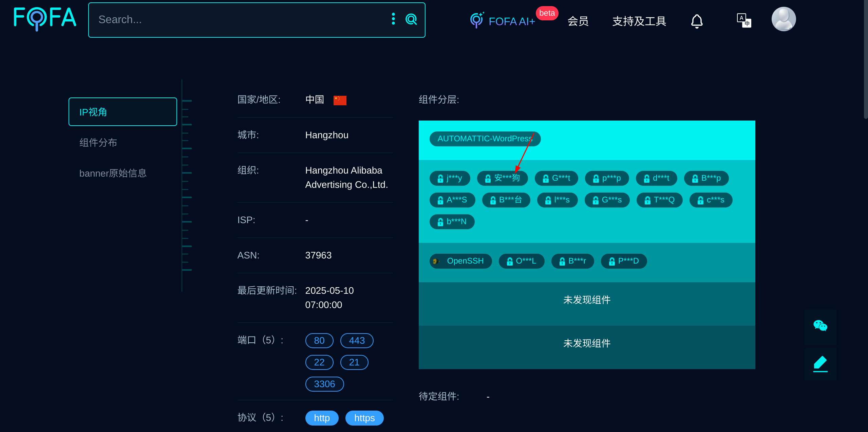Click the WeChat contact icon
Viewport: 868px width, 432px height.
click(820, 326)
